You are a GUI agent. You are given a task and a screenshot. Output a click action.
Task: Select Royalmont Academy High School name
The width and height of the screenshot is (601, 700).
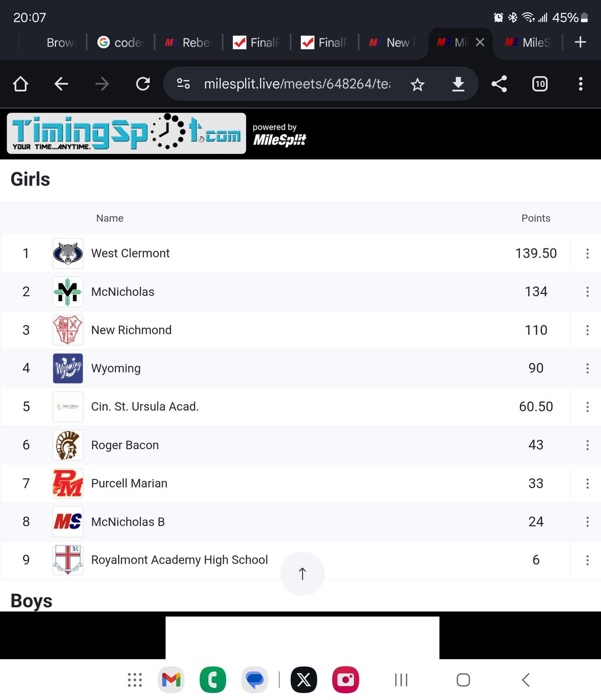[180, 560]
